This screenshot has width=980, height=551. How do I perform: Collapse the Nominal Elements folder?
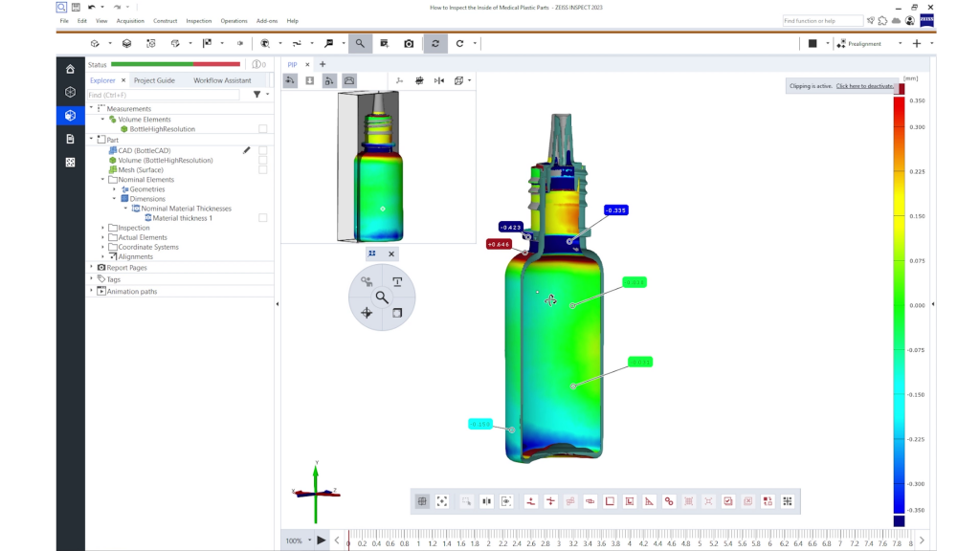click(x=103, y=179)
